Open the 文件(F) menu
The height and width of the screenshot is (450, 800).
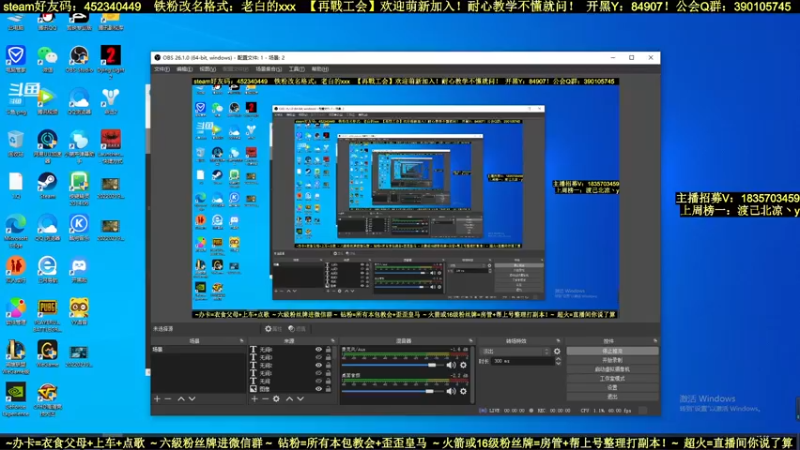coord(162,69)
